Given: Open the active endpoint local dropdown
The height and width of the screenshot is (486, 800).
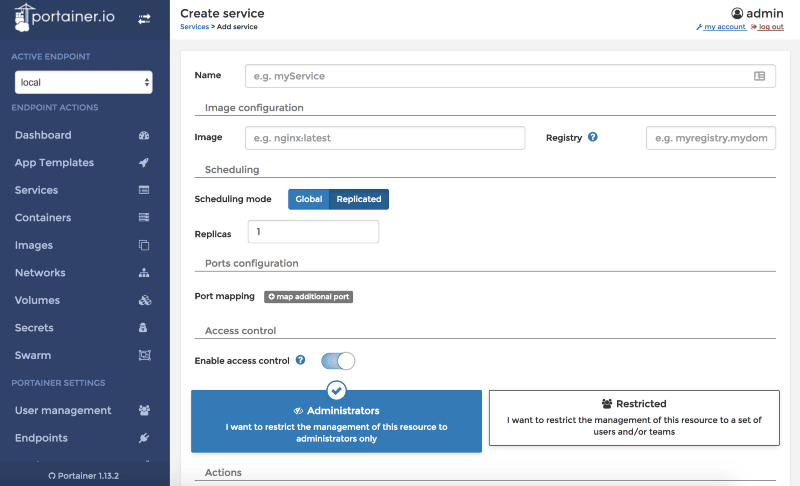Looking at the screenshot, I should pos(84,82).
